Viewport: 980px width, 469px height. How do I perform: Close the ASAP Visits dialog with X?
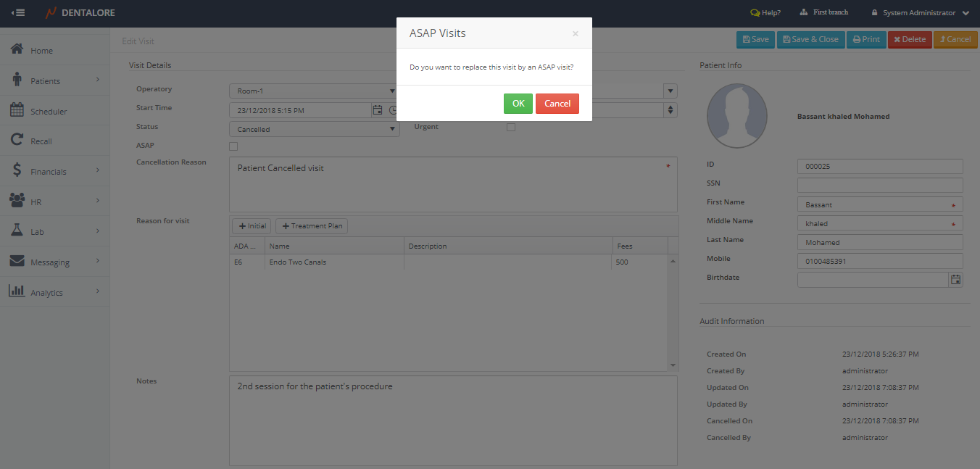click(x=576, y=33)
